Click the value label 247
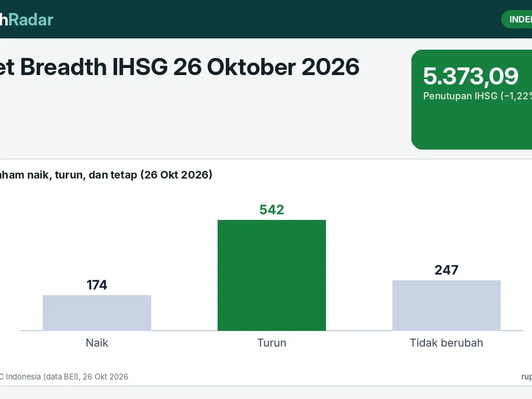532x399 pixels. (446, 270)
